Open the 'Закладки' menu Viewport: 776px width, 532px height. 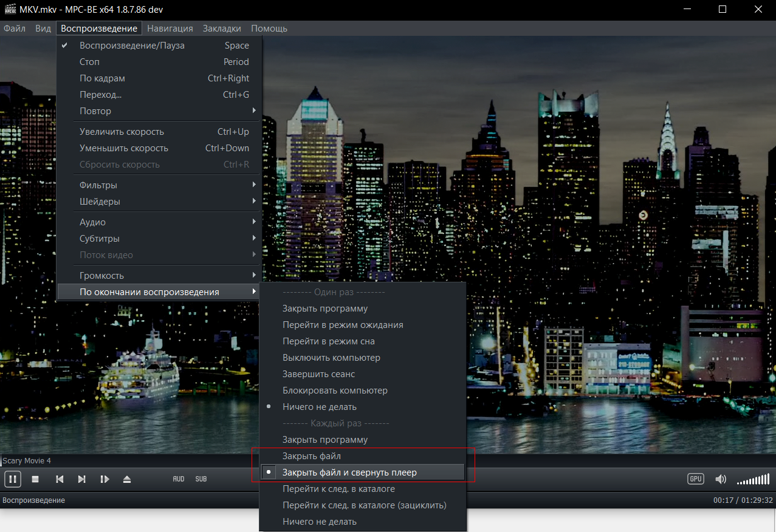[221, 29]
